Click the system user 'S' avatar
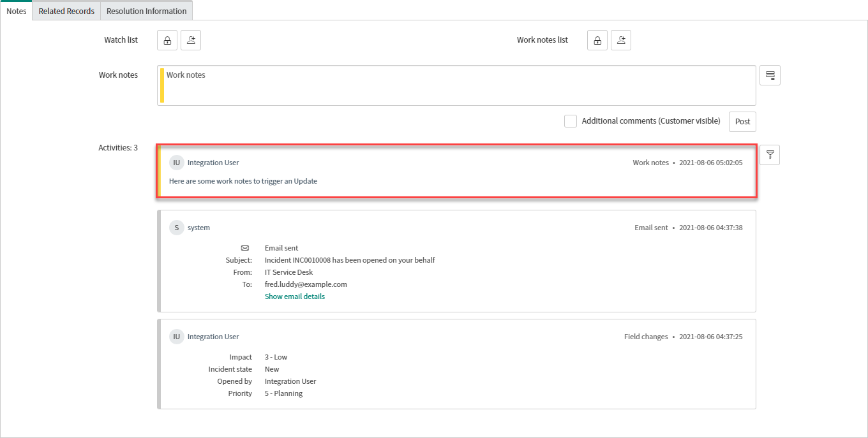868x438 pixels. (176, 228)
